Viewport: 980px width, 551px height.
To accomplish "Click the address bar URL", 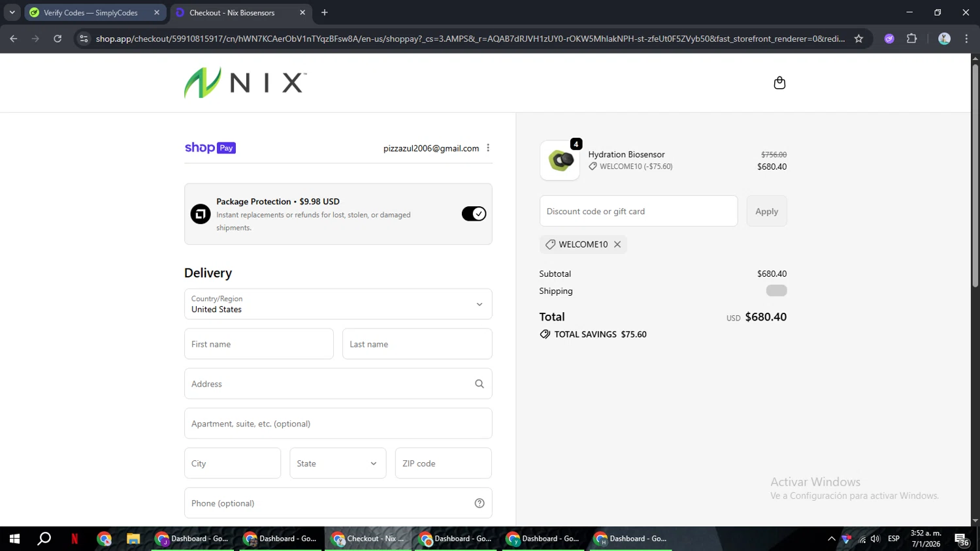I will [x=470, y=39].
